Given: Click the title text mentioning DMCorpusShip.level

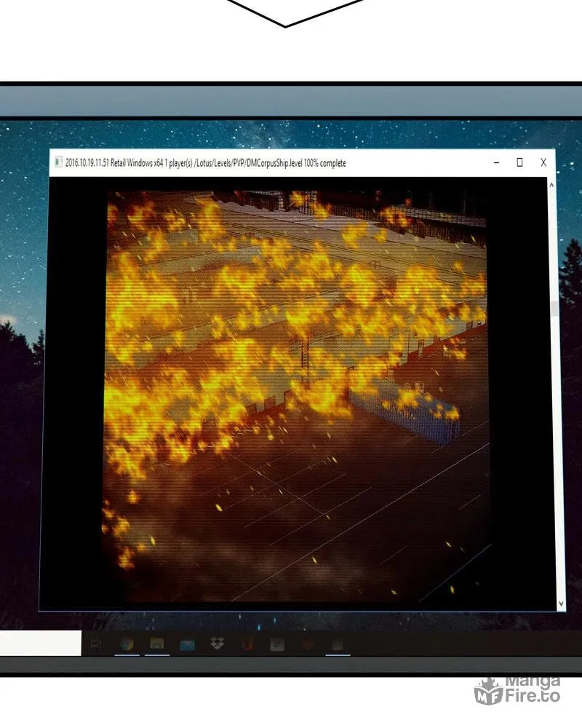Looking at the screenshot, I should tap(205, 163).
